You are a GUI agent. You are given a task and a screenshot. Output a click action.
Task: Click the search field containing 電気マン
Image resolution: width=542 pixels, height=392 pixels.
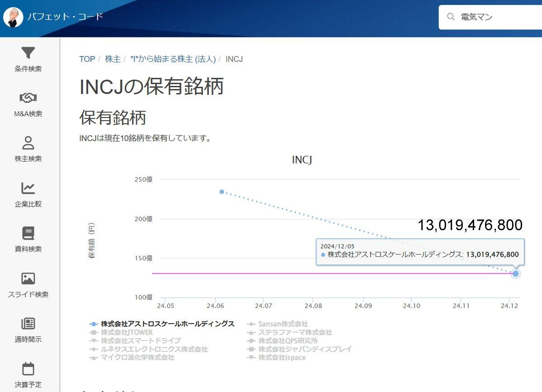coord(493,17)
